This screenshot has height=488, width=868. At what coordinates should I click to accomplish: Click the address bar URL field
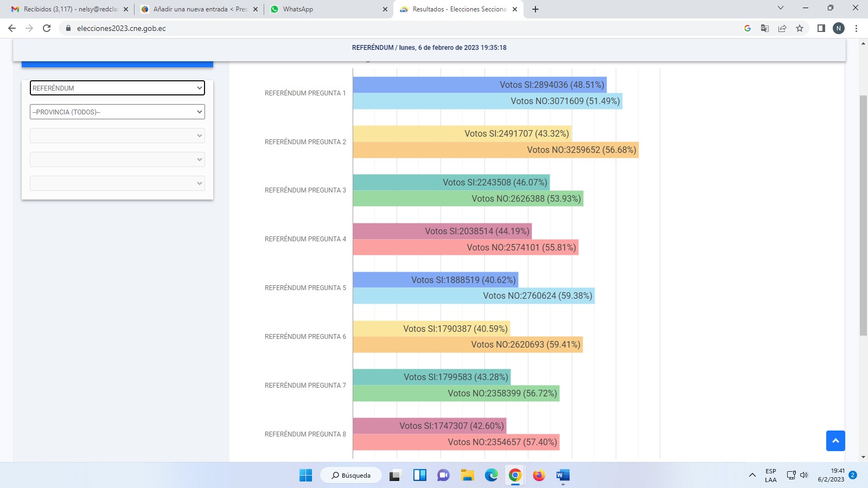pos(380,28)
